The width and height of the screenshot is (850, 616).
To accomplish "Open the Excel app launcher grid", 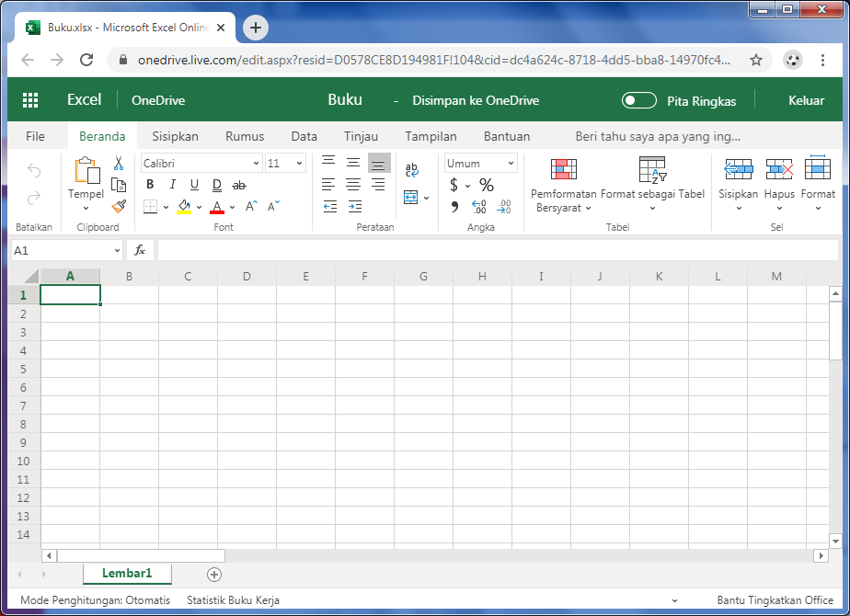I will pyautogui.click(x=30, y=100).
